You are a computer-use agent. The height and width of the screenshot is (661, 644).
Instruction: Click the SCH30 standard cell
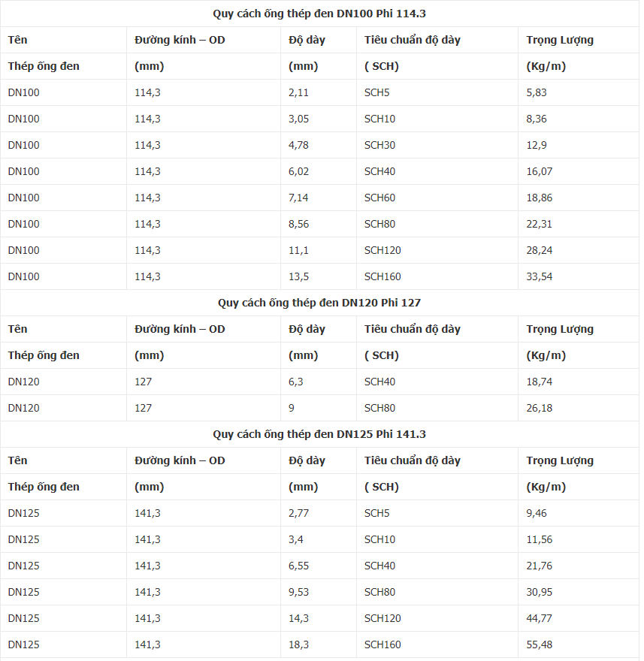(379, 145)
